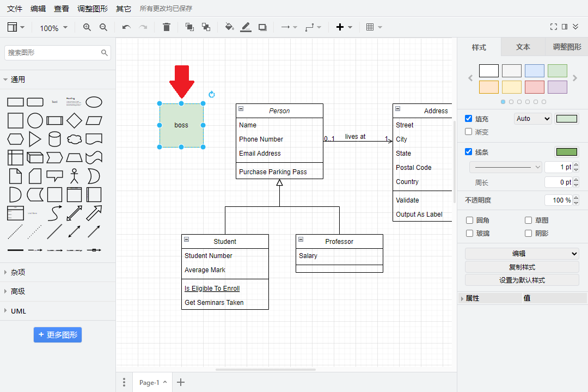The height and width of the screenshot is (392, 588).
Task: Bring shape to front icon
Action: (189, 27)
